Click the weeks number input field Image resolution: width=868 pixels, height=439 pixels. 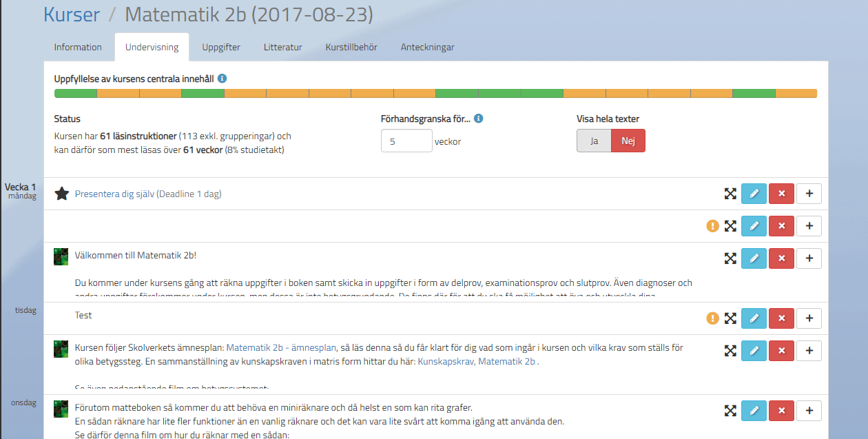(x=406, y=141)
